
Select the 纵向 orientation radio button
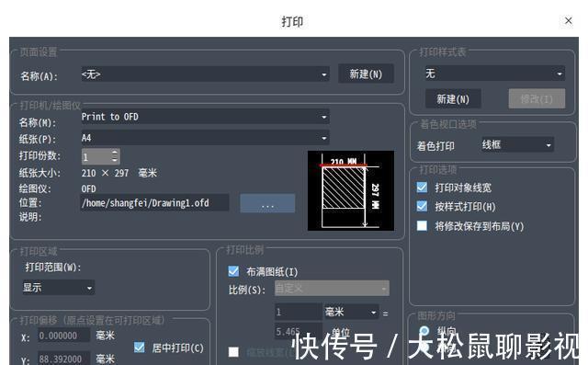[424, 331]
